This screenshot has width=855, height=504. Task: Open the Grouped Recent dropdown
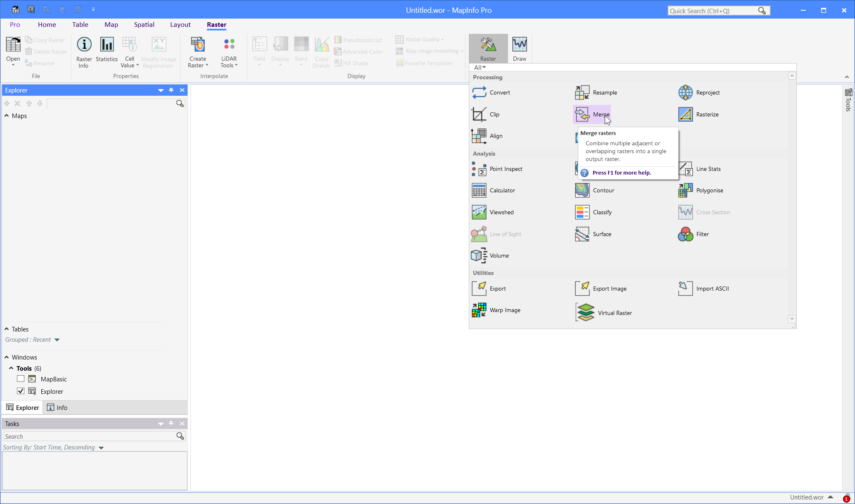[x=57, y=340]
